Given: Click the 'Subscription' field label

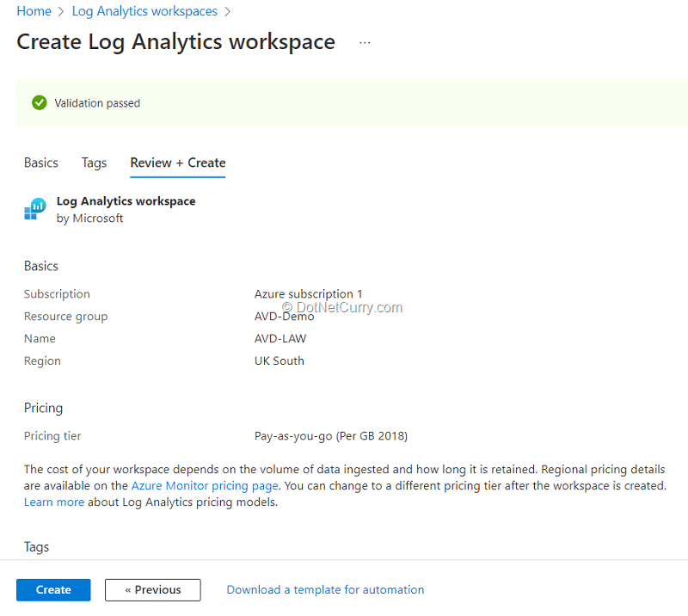Looking at the screenshot, I should tap(57, 293).
